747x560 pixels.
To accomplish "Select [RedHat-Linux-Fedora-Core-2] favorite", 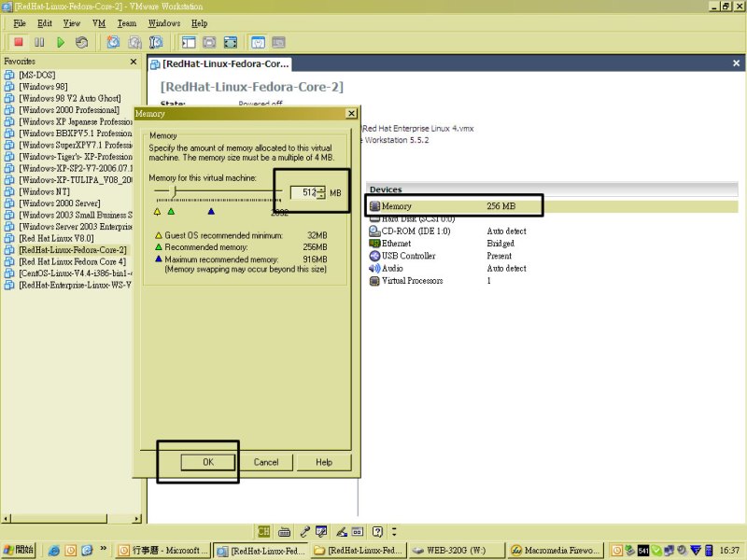I will click(x=73, y=250).
